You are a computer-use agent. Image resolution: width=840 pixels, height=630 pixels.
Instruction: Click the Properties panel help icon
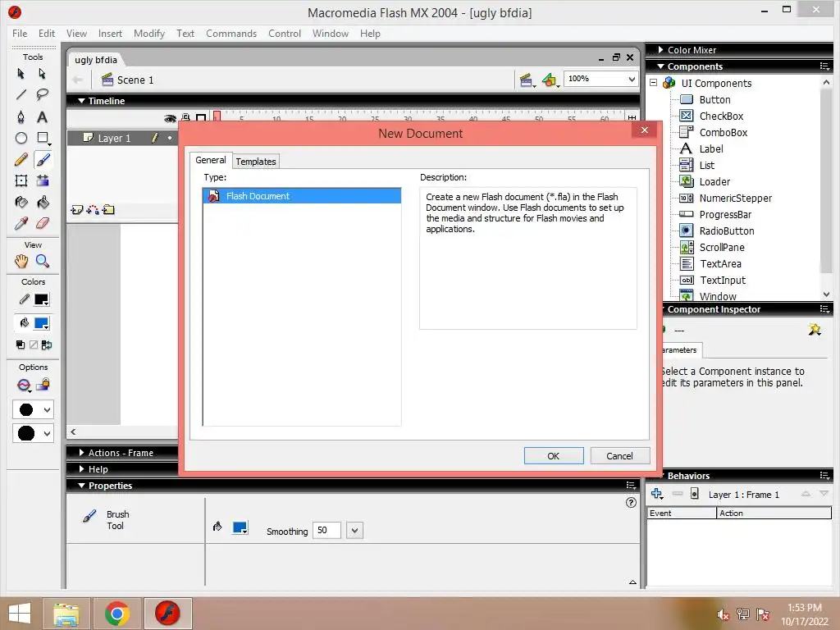[631, 503]
